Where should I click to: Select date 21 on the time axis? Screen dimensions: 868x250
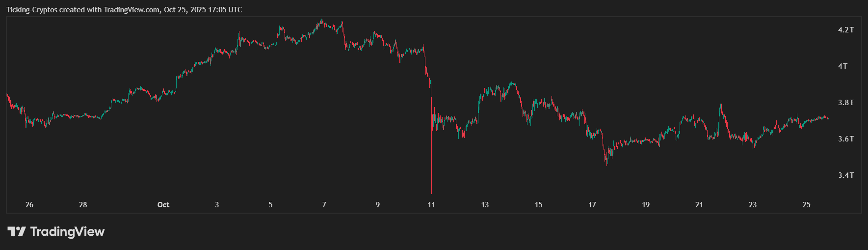coord(699,205)
